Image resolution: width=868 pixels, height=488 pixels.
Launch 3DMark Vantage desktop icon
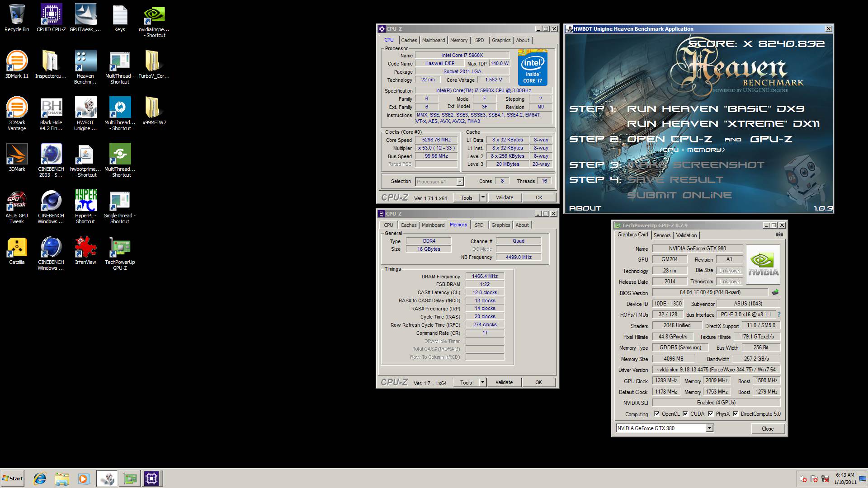17,114
